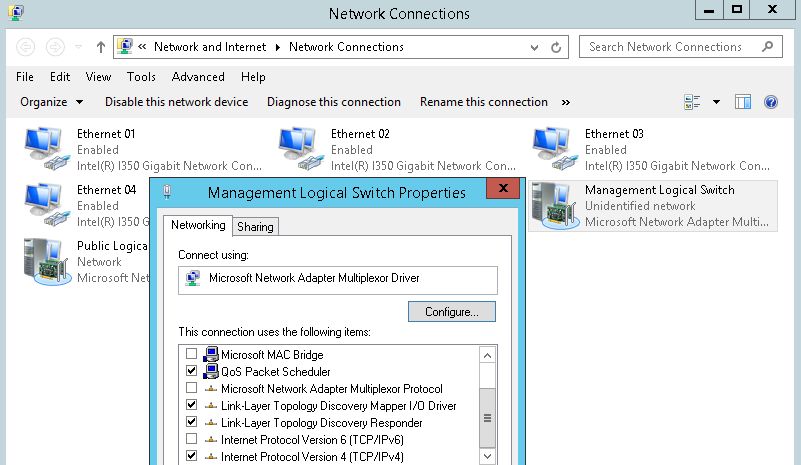Click the address bar Network Connections icon
Image resolution: width=801 pixels, height=465 pixels.
click(125, 46)
